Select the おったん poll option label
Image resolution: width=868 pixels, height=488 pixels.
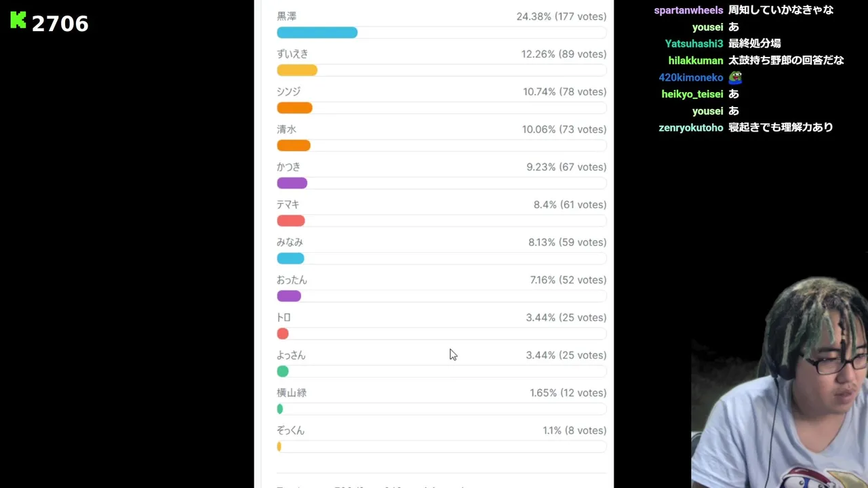pyautogui.click(x=292, y=280)
